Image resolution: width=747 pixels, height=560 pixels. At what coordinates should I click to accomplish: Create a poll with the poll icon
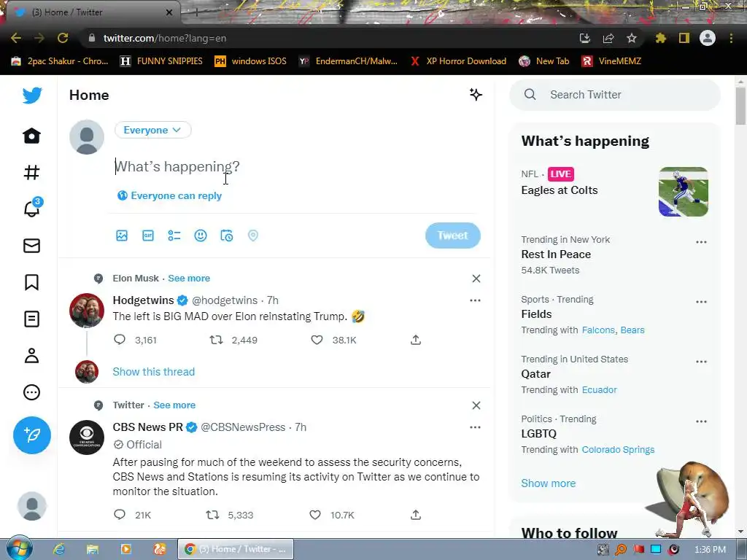pos(174,236)
